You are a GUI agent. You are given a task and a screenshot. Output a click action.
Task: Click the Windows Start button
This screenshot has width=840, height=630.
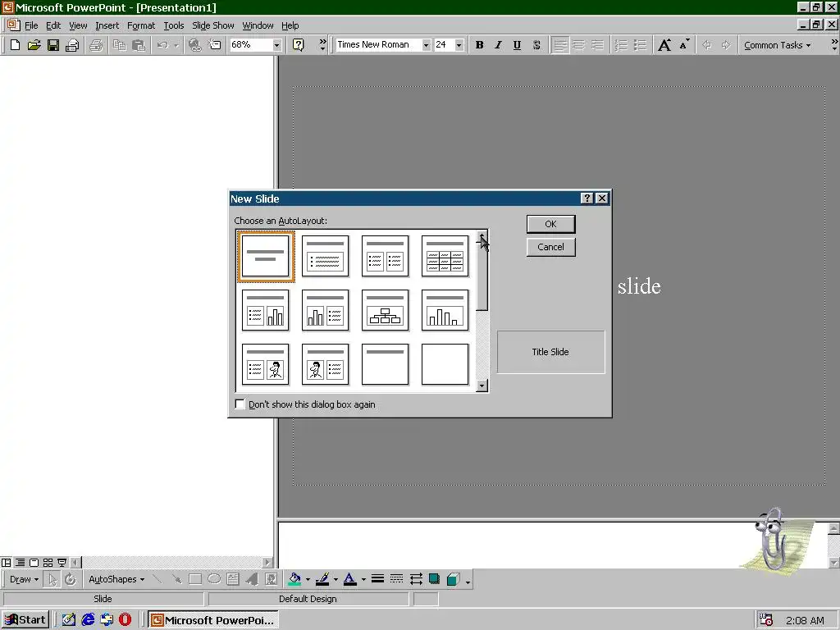[x=25, y=620]
